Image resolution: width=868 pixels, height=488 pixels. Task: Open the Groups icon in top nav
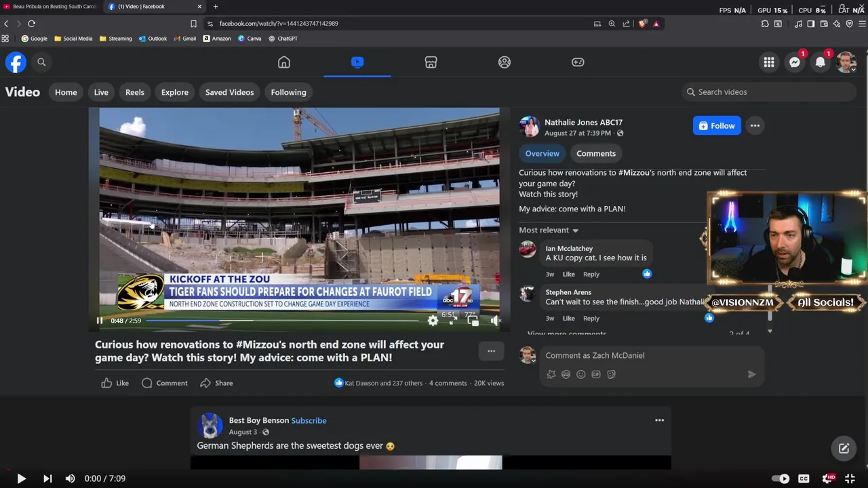point(505,62)
